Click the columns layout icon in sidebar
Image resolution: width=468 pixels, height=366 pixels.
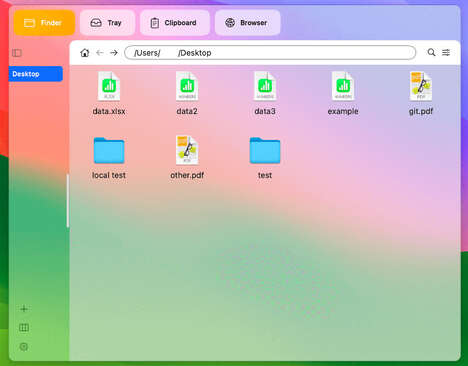(x=24, y=328)
